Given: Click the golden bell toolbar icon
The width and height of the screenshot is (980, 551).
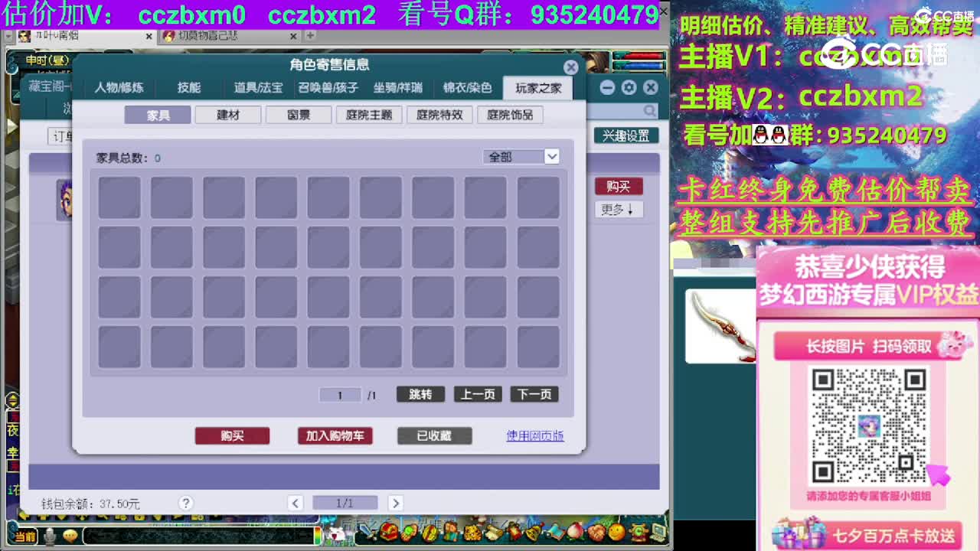Looking at the screenshot, I should pyautogui.click(x=532, y=531).
